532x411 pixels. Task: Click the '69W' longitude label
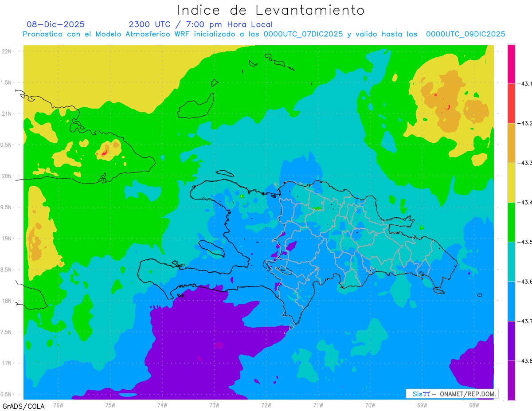click(x=422, y=405)
